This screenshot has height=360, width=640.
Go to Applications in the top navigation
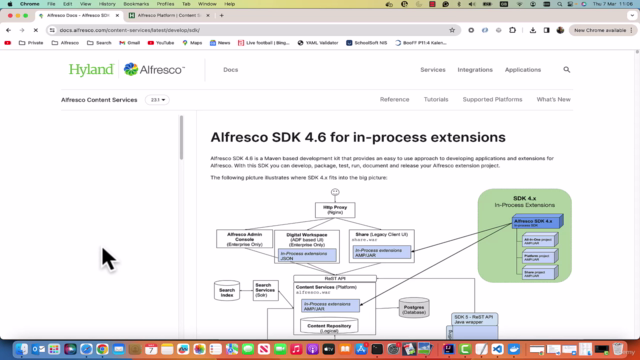point(523,70)
